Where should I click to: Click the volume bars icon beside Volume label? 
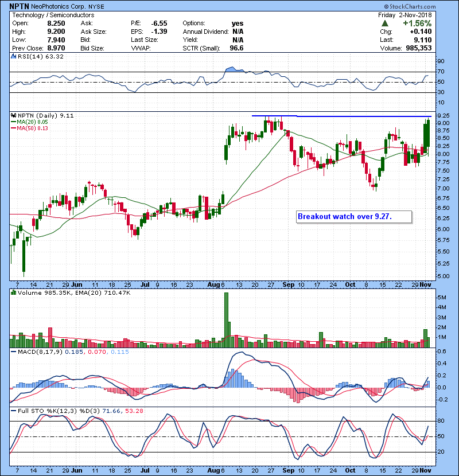pyautogui.click(x=13, y=292)
